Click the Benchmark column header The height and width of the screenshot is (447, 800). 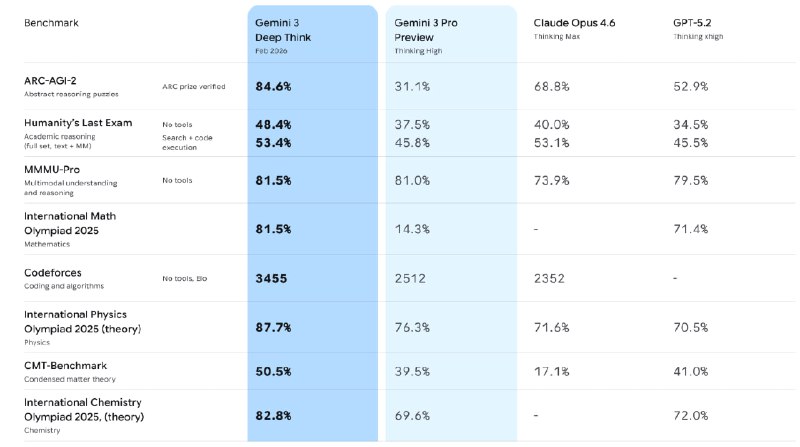click(50, 21)
